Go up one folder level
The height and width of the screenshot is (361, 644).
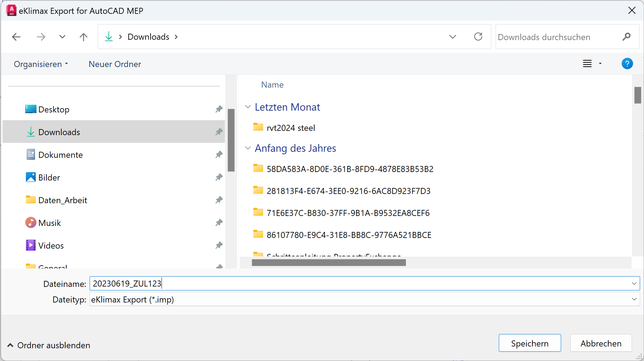point(84,37)
